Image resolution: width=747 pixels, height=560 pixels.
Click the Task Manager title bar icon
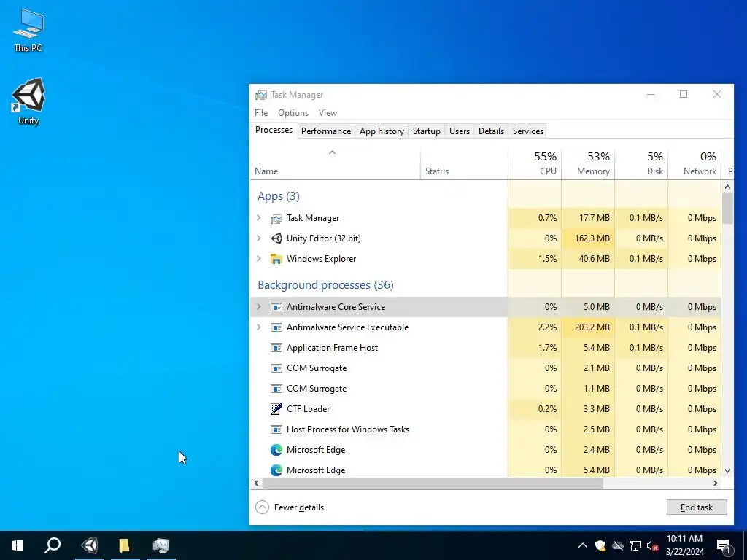click(x=260, y=95)
